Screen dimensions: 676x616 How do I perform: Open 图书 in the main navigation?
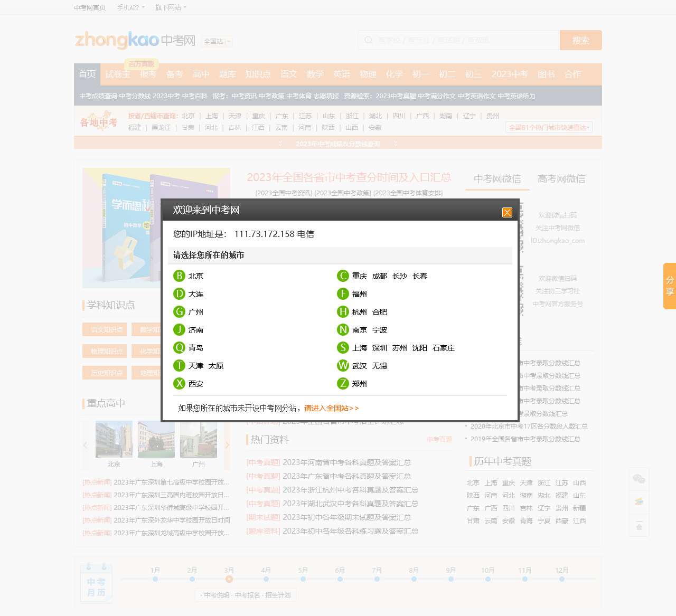(x=546, y=74)
